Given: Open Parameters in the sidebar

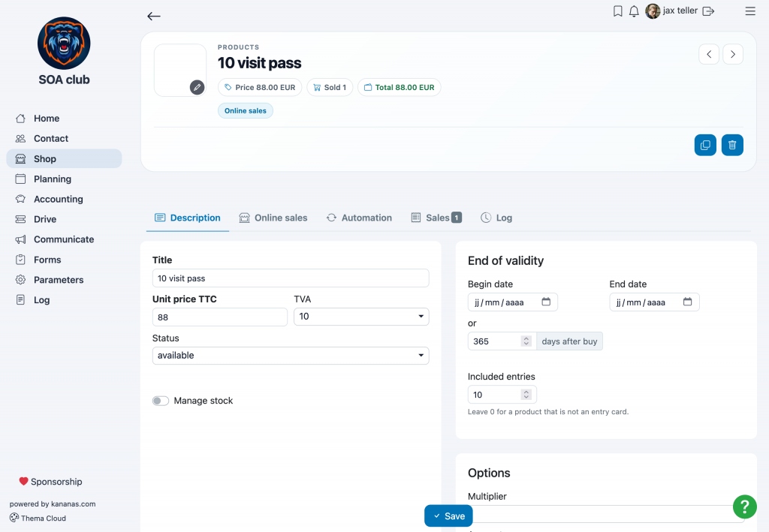Looking at the screenshot, I should (64, 280).
